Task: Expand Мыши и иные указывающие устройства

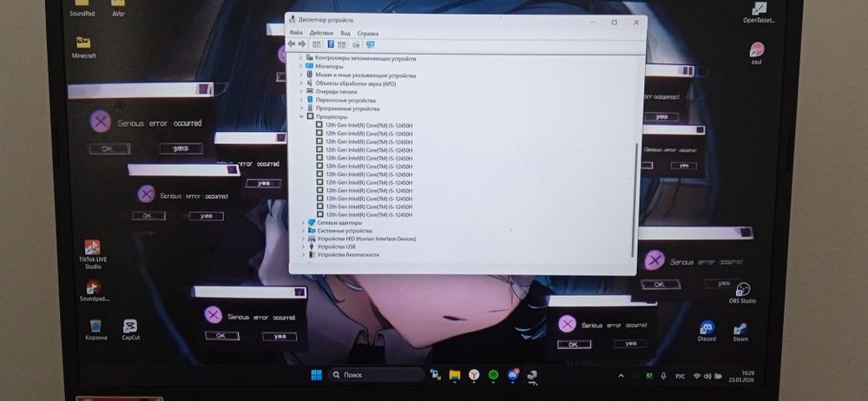Action: coord(301,75)
